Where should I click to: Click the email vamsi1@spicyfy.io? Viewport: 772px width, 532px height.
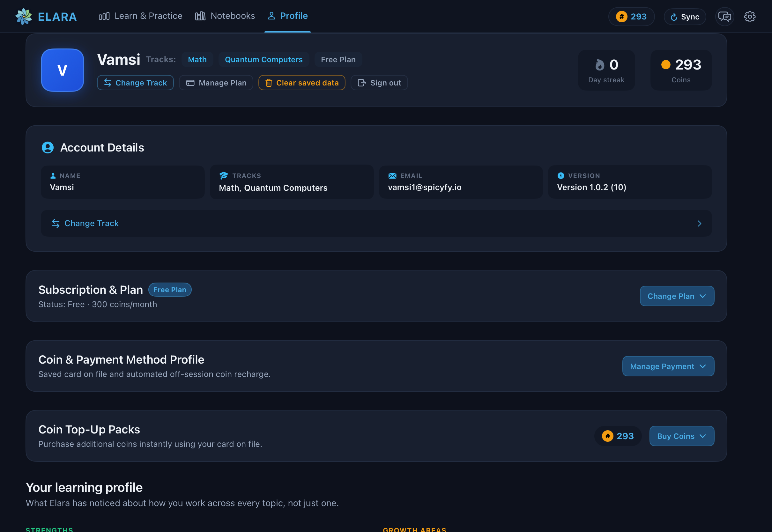coord(425,187)
